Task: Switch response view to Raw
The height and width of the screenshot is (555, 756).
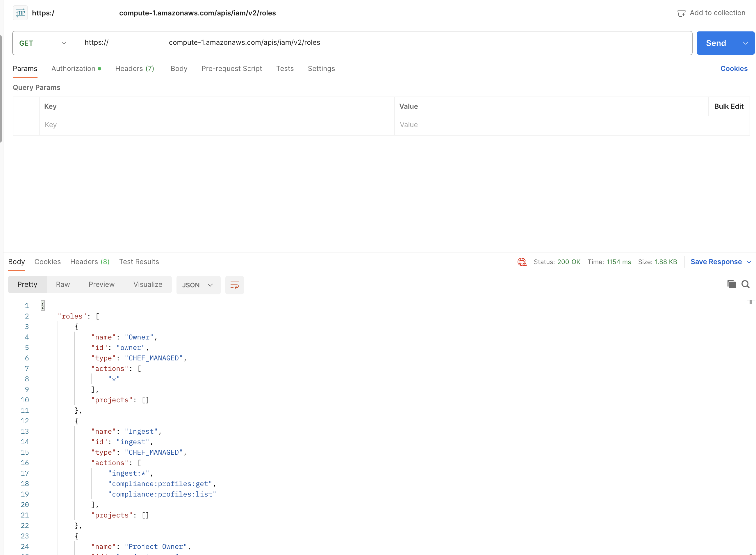Action: click(63, 284)
